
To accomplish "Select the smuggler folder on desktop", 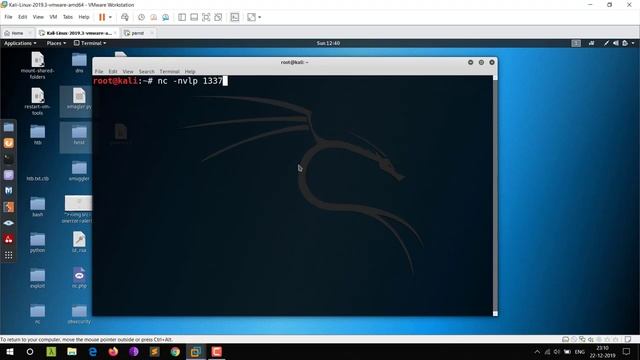I will point(79,171).
